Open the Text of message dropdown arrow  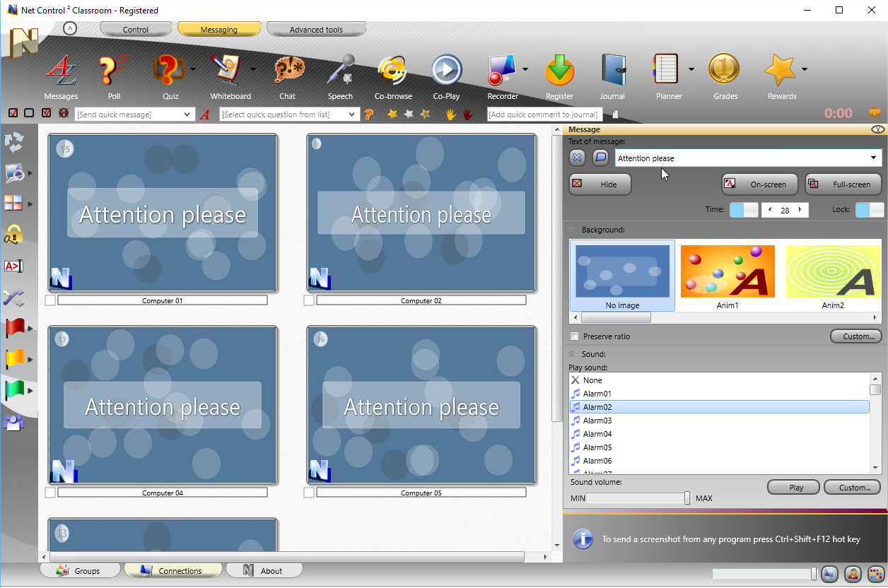tap(874, 158)
